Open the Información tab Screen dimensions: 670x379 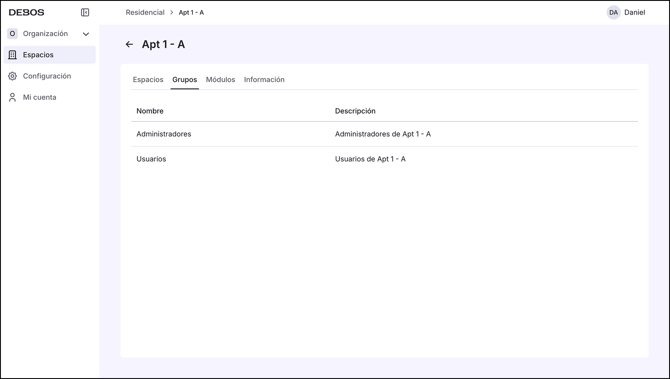coord(264,79)
